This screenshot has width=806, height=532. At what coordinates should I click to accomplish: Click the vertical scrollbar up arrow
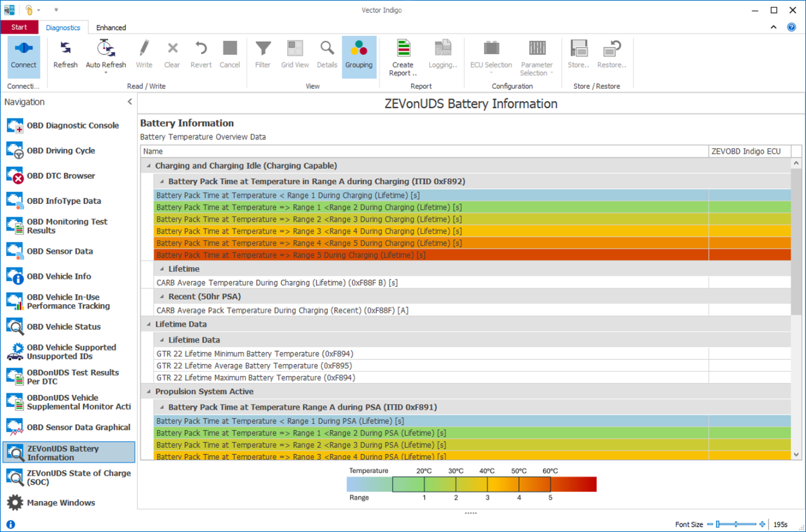click(796, 163)
